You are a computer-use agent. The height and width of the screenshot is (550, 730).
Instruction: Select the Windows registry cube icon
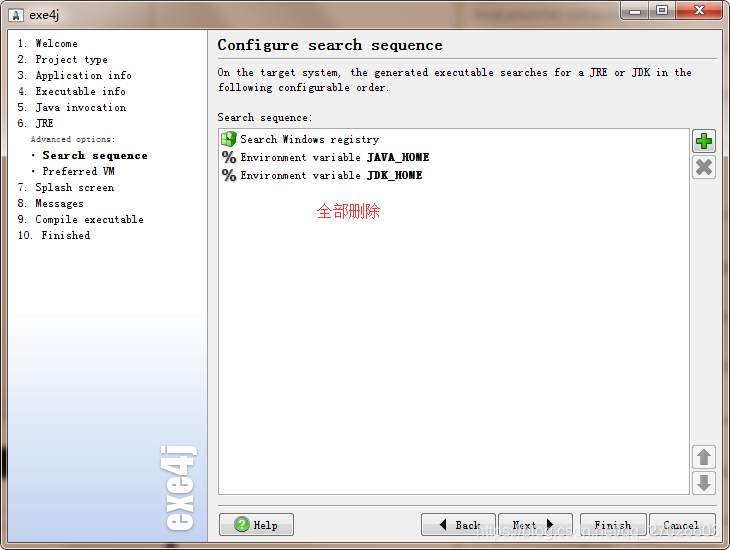click(x=229, y=139)
